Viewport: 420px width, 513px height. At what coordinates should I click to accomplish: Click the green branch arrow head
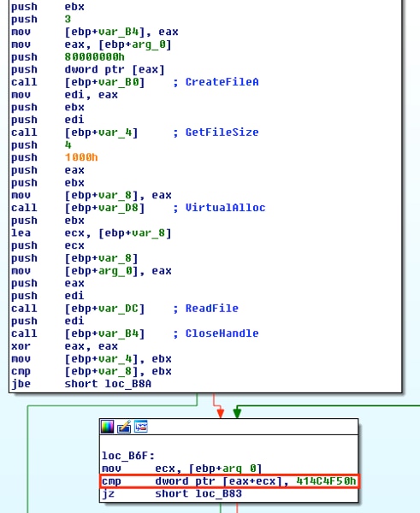point(237,413)
